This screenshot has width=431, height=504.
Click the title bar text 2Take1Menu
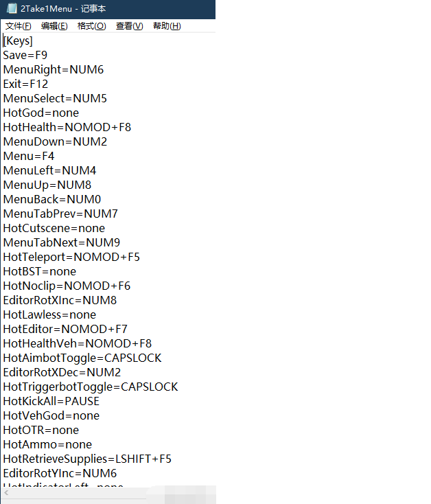click(46, 9)
